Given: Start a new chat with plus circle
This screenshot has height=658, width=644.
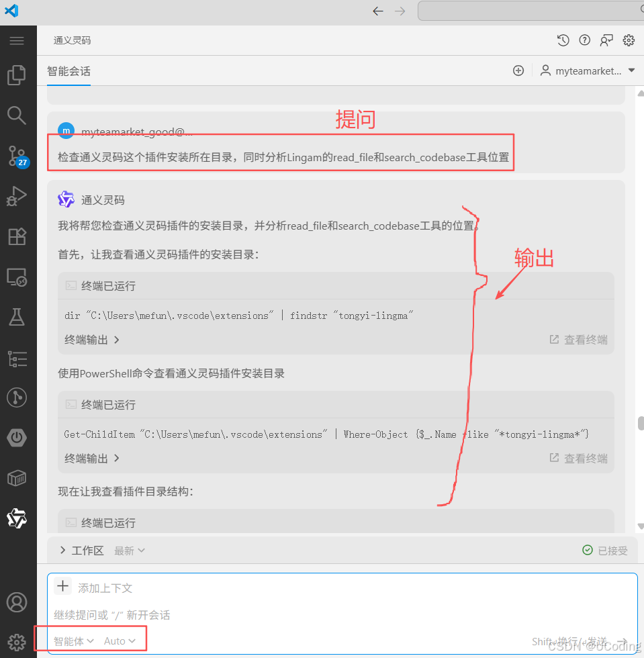Looking at the screenshot, I should click(x=518, y=70).
